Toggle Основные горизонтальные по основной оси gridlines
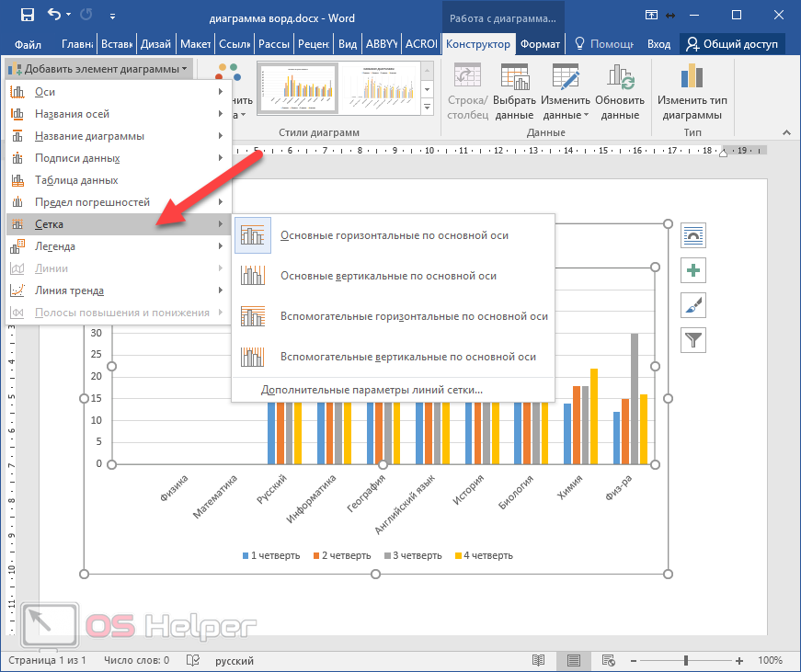Screen dimensions: 801x672 pos(394,235)
